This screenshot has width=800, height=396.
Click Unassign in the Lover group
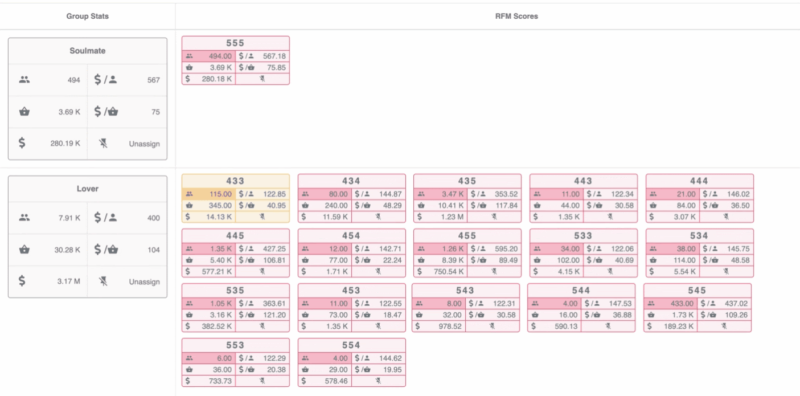tap(144, 282)
